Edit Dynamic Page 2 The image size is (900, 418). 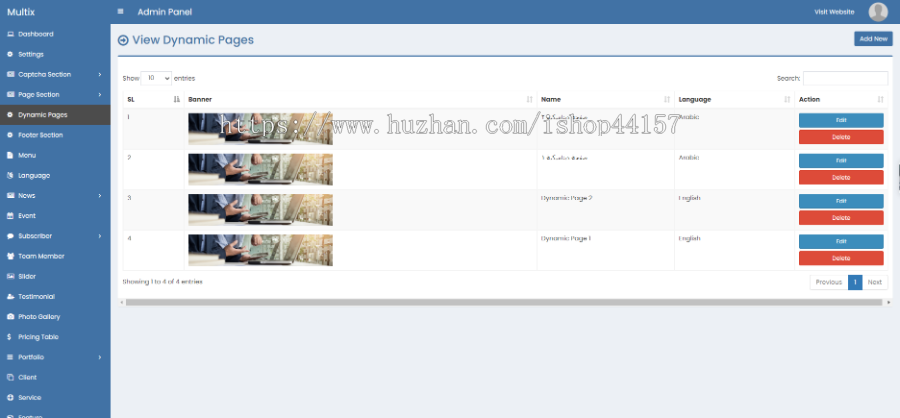[x=841, y=201]
